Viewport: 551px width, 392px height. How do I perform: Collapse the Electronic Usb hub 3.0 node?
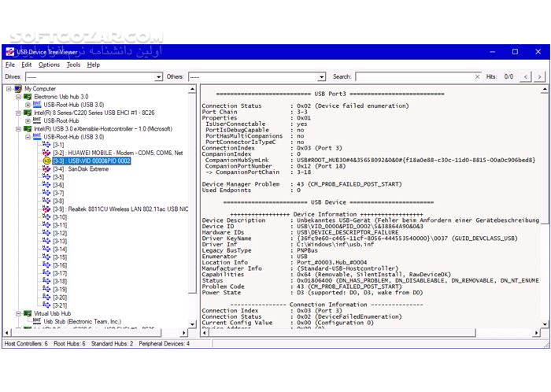coord(18,97)
